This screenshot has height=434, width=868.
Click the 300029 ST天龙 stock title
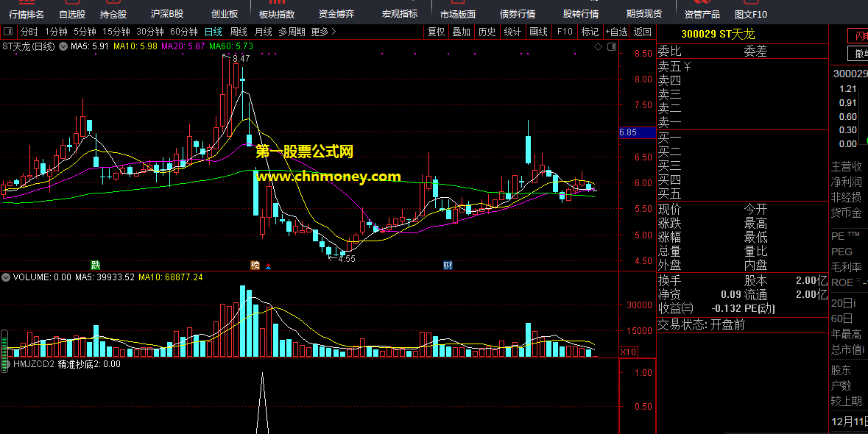718,35
